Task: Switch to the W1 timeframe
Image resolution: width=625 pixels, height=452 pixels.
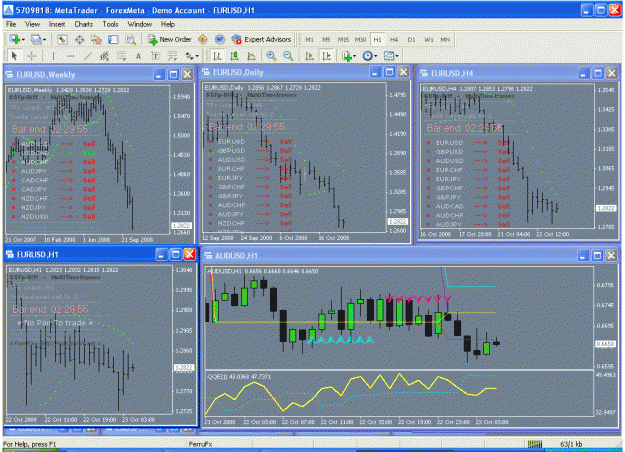Action: (x=428, y=39)
